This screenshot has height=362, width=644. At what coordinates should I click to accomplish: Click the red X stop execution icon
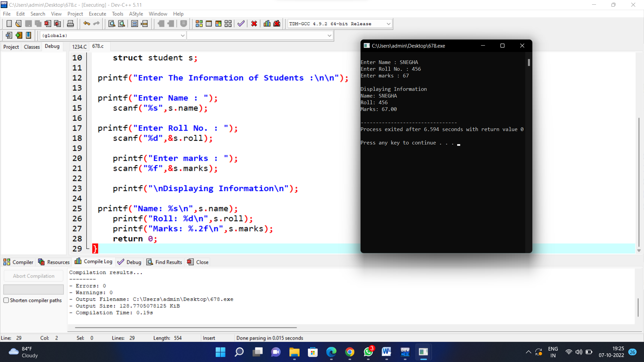tap(254, 24)
